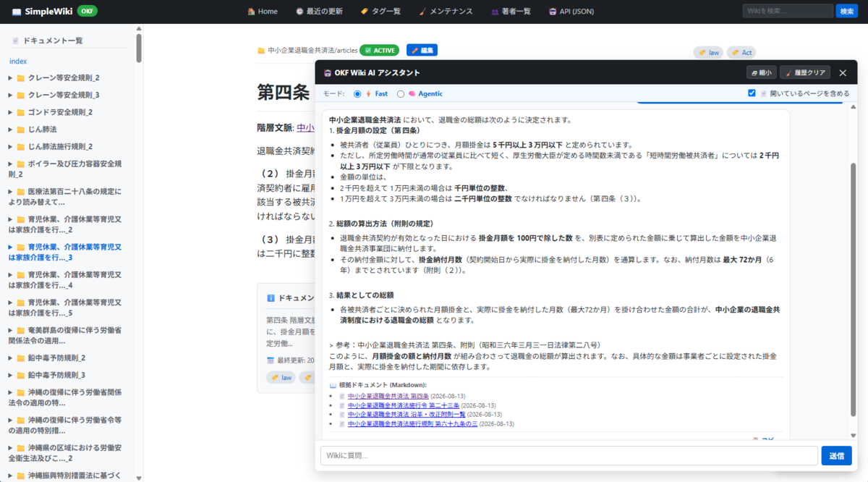
Task: Click the document icon beside 中小企業退職金共済法 第四条 link
Action: (x=342, y=397)
